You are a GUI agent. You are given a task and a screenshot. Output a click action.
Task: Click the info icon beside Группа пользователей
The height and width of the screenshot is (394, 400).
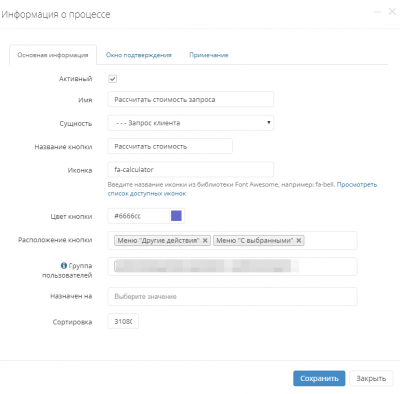(x=64, y=266)
